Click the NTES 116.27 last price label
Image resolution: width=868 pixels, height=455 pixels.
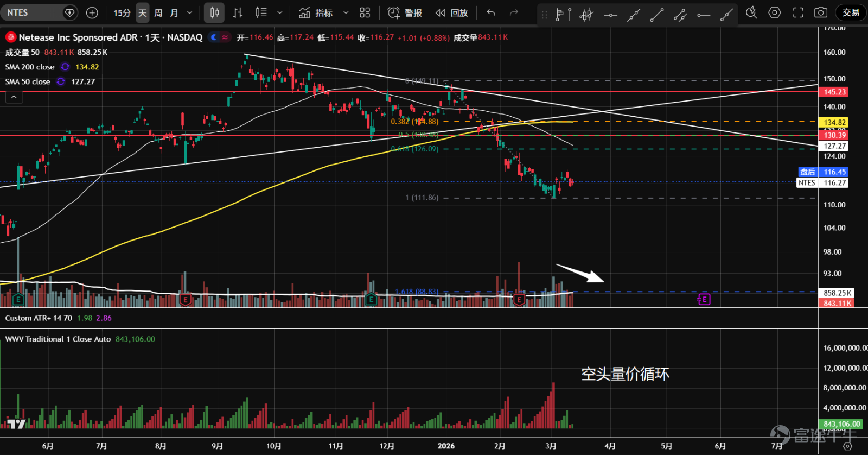tap(822, 183)
